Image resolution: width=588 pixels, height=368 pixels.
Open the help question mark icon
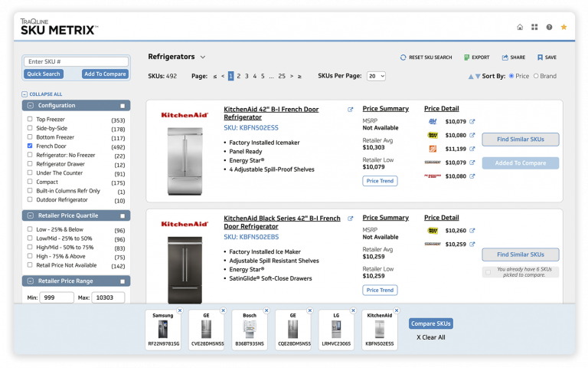pos(549,27)
